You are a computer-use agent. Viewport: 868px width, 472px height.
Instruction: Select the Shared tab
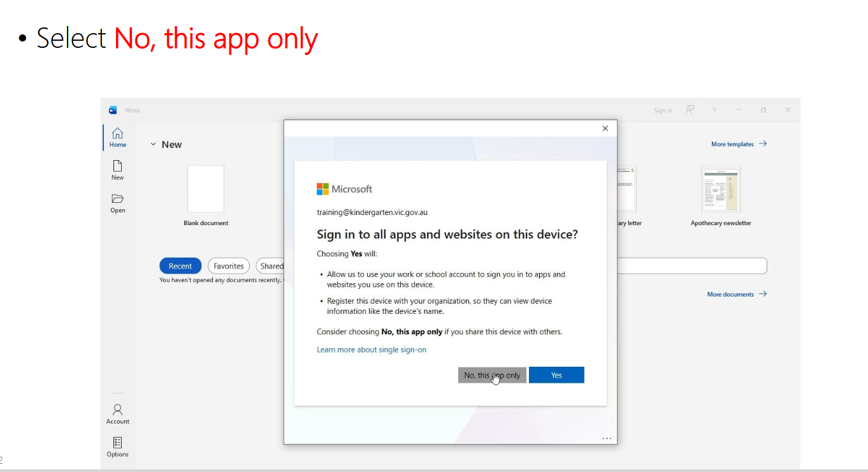click(270, 266)
